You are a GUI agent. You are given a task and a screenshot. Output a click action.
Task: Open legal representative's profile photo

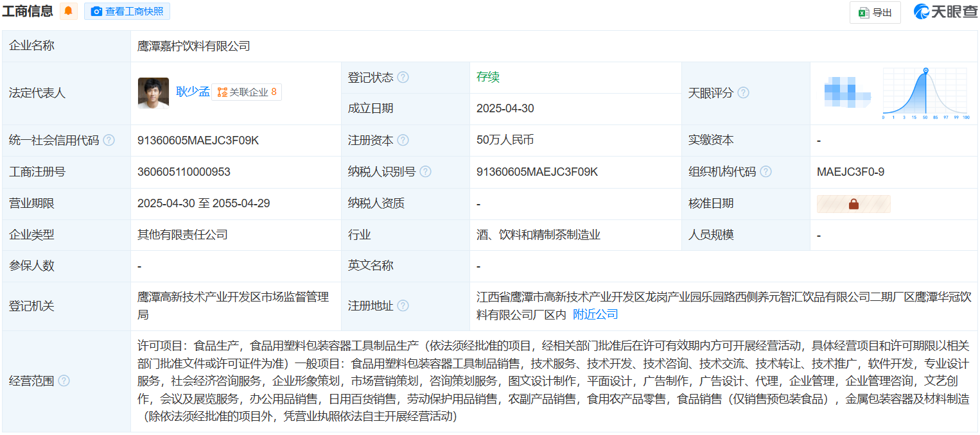[x=153, y=93]
